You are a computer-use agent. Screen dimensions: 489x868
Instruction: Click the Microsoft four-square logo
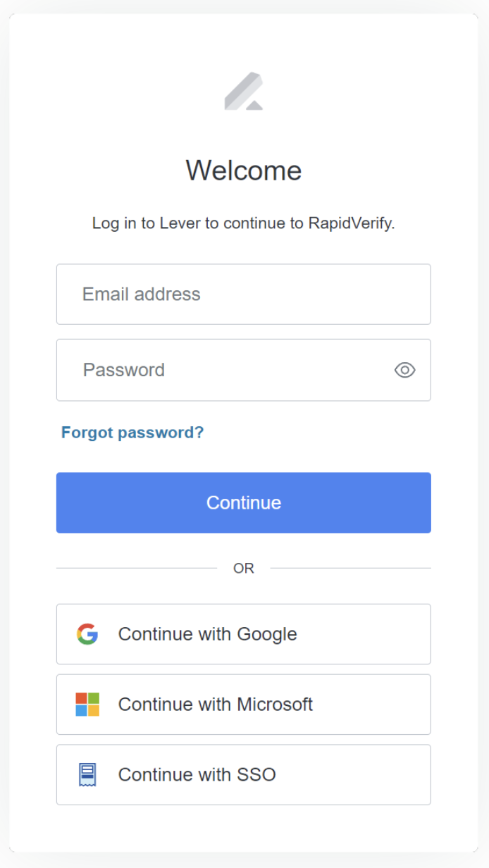pyautogui.click(x=87, y=705)
